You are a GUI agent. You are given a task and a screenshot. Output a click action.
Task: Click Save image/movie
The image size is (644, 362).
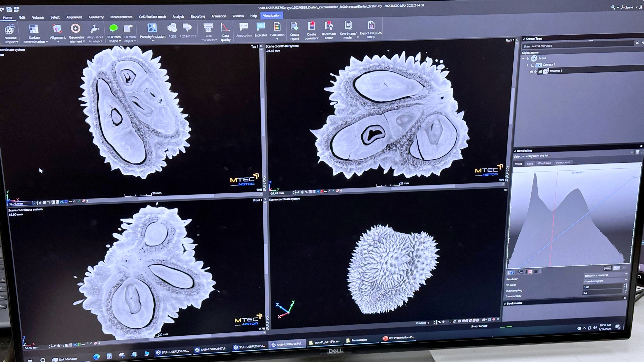point(348,30)
